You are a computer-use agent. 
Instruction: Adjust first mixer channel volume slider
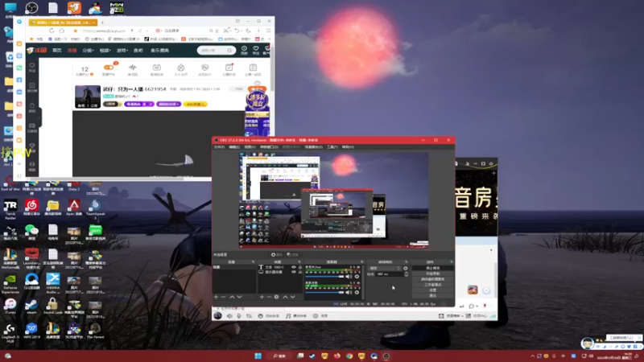pyautogui.click(x=324, y=277)
